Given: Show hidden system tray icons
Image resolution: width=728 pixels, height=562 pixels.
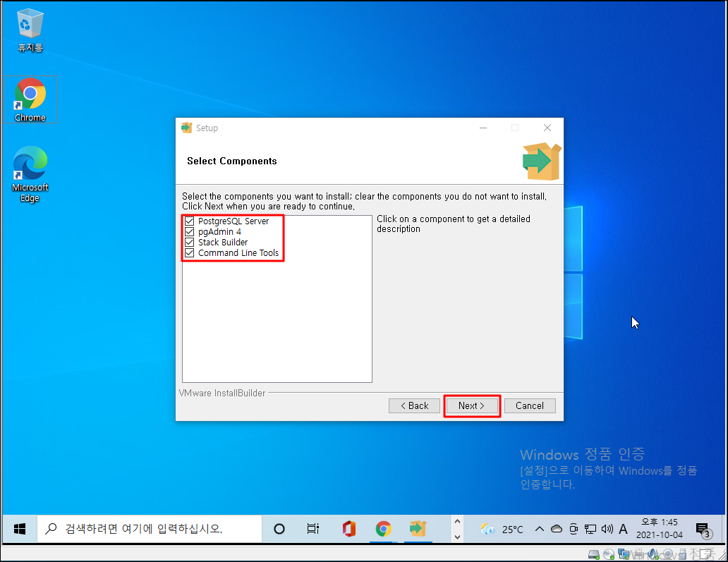Looking at the screenshot, I should point(539,529).
